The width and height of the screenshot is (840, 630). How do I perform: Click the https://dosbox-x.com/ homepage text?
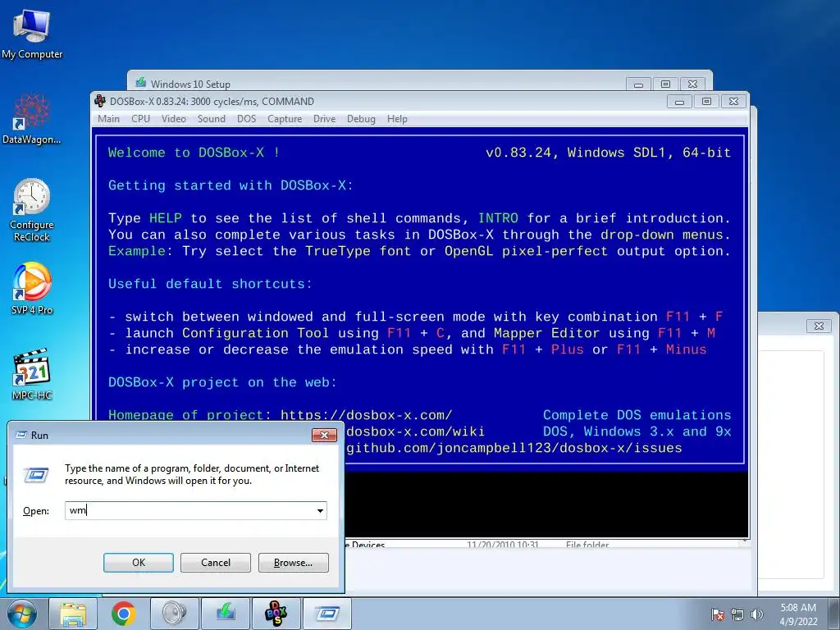pyautogui.click(x=366, y=415)
